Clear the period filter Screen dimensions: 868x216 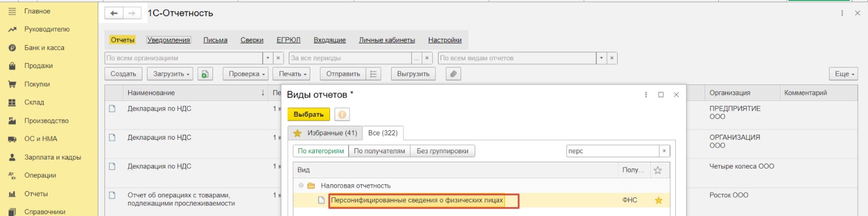coord(428,58)
